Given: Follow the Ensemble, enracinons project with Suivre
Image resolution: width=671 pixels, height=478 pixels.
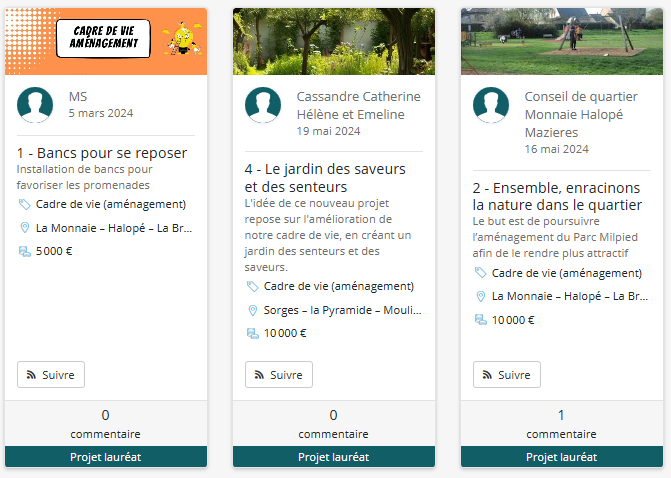Looking at the screenshot, I should 507,375.
